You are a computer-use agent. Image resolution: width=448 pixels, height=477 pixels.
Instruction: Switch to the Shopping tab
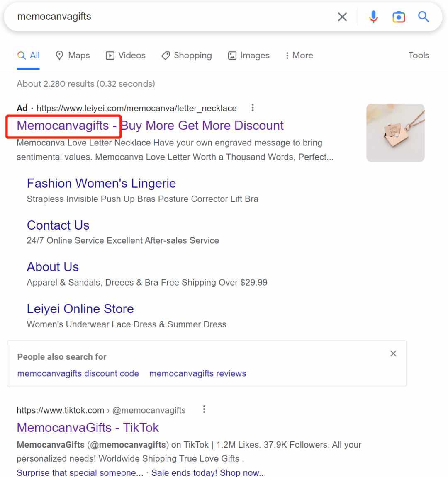pos(187,56)
